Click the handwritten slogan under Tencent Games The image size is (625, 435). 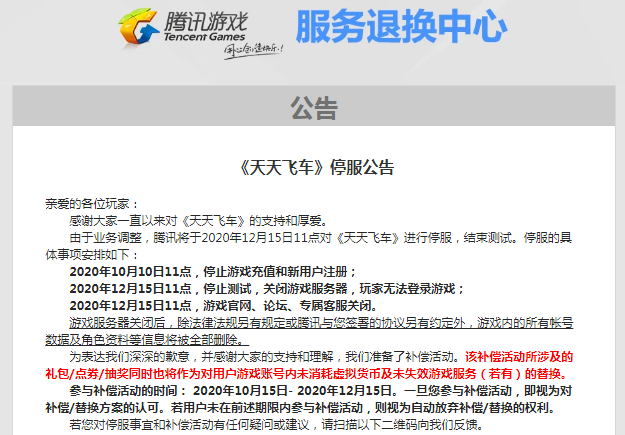tap(254, 51)
